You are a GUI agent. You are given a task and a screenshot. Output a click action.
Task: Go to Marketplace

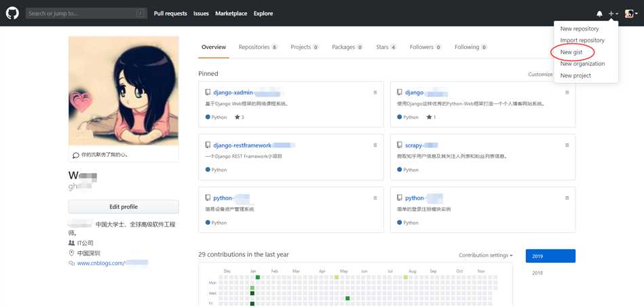click(231, 14)
